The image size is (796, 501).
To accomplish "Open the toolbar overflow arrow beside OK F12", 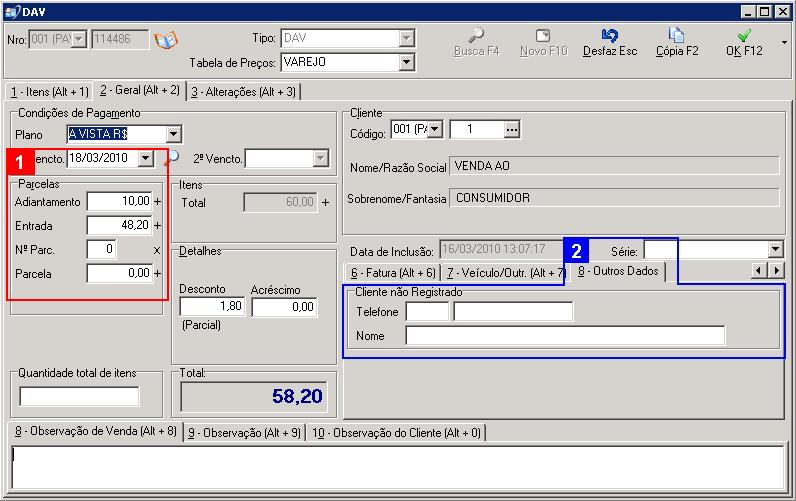I will tap(784, 43).
